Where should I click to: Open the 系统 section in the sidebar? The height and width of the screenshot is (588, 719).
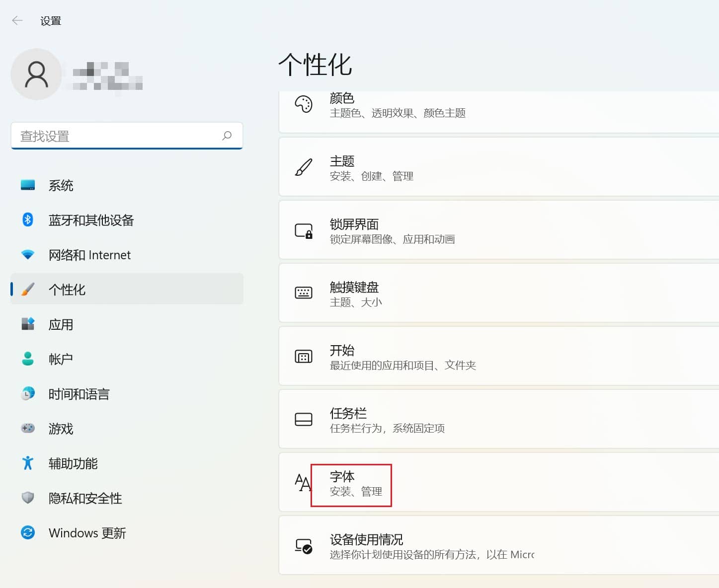61,185
